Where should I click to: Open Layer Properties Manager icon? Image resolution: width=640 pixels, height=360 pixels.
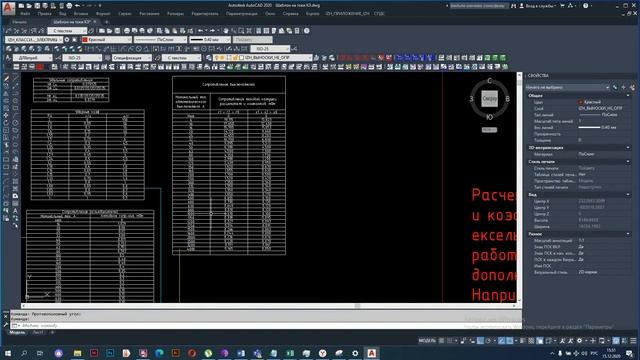[209, 58]
